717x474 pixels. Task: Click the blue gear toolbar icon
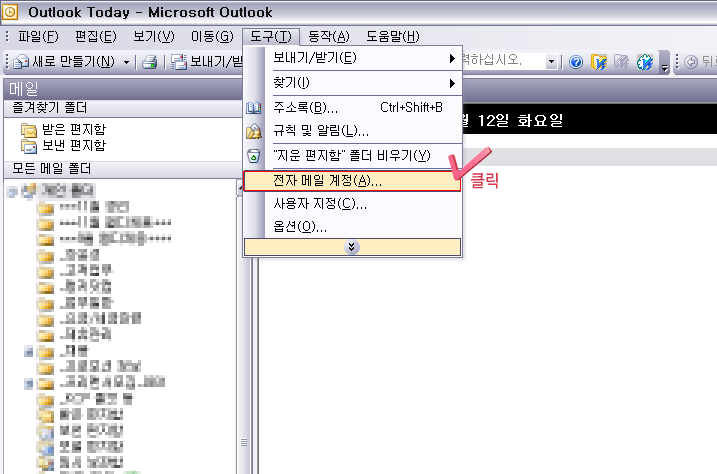[x=645, y=62]
